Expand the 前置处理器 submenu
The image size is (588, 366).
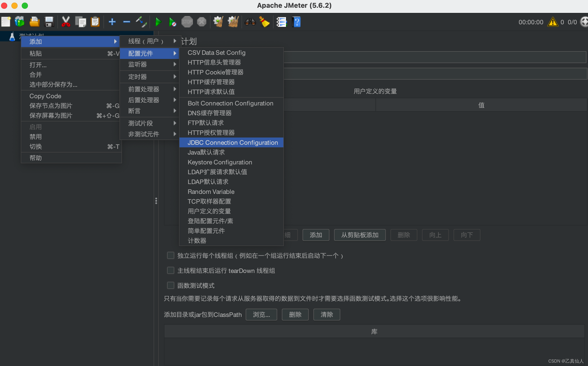(149, 89)
